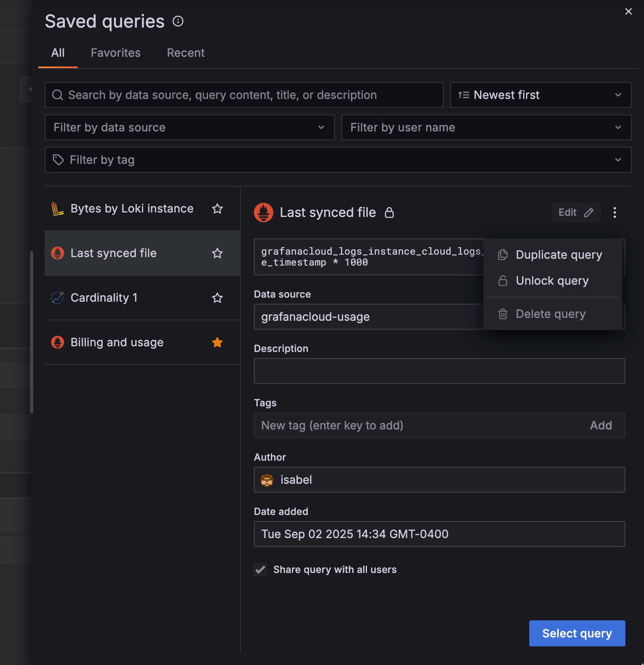Click the Loki icon for Bytes by Loki instance

click(x=57, y=209)
